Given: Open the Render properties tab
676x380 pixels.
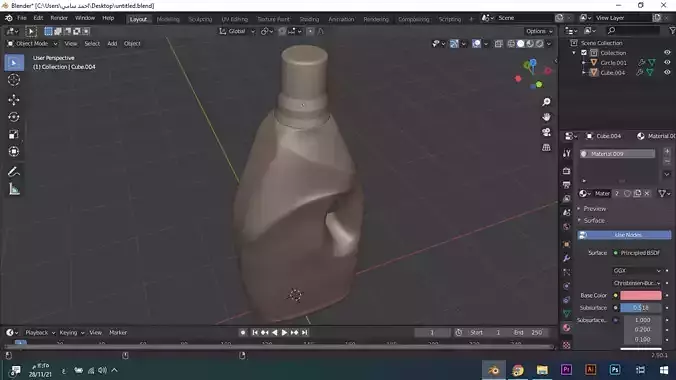Looking at the screenshot, I should click(x=566, y=171).
